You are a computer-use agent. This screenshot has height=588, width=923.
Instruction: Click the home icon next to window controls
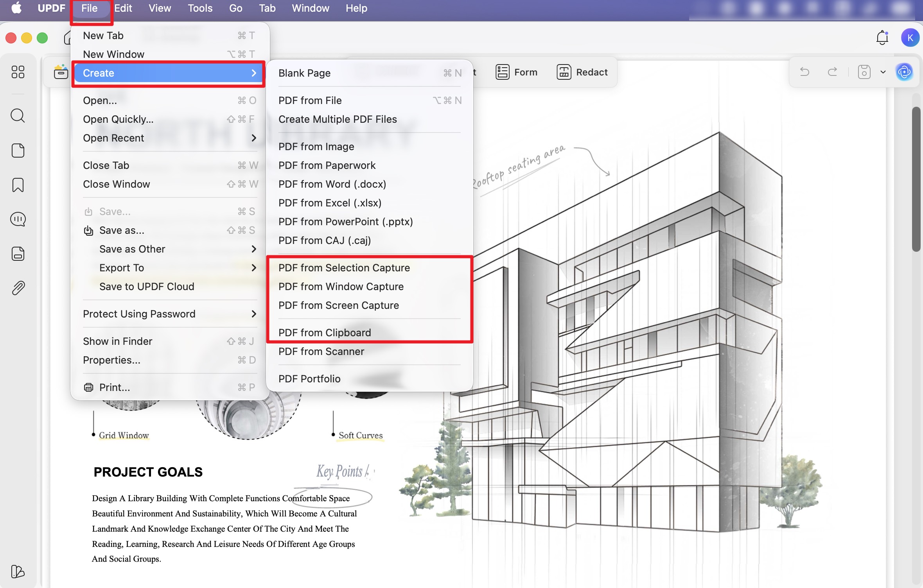pyautogui.click(x=67, y=38)
